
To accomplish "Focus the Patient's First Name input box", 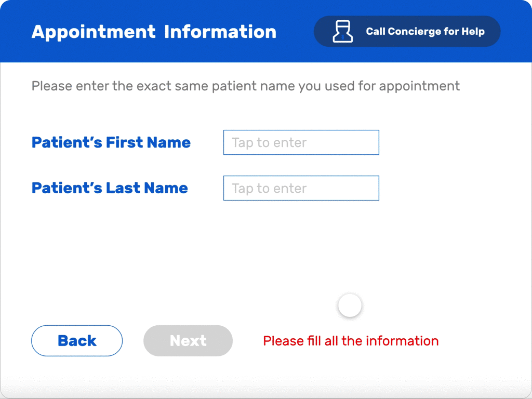I will tap(301, 142).
